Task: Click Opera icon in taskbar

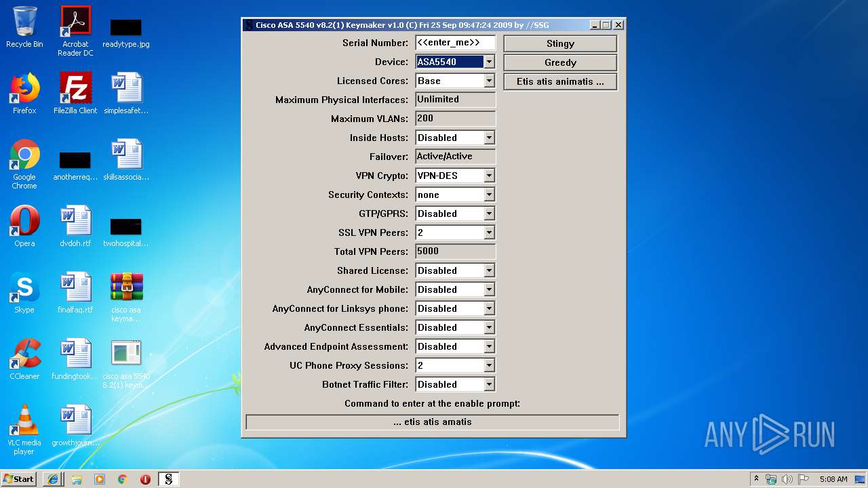Action: (145, 479)
